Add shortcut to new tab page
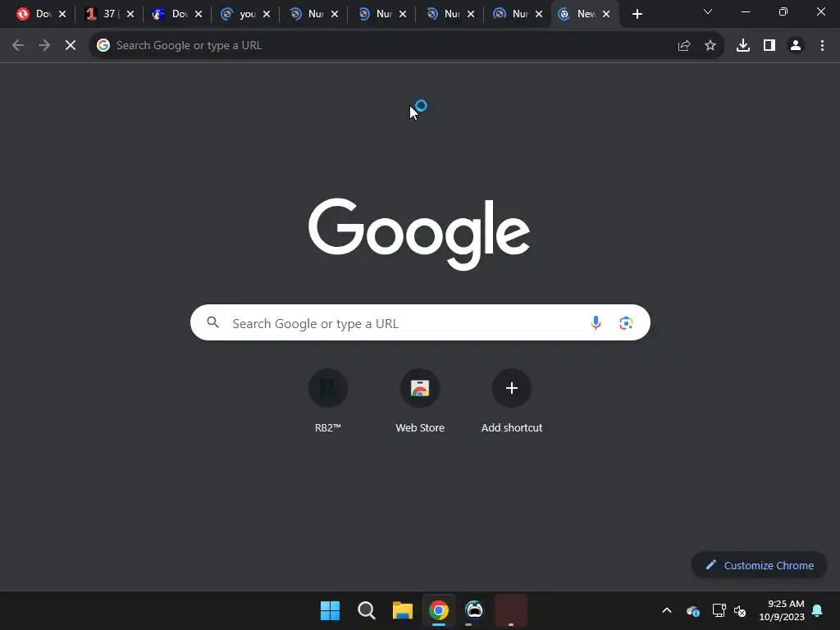The image size is (840, 630). pos(512,400)
